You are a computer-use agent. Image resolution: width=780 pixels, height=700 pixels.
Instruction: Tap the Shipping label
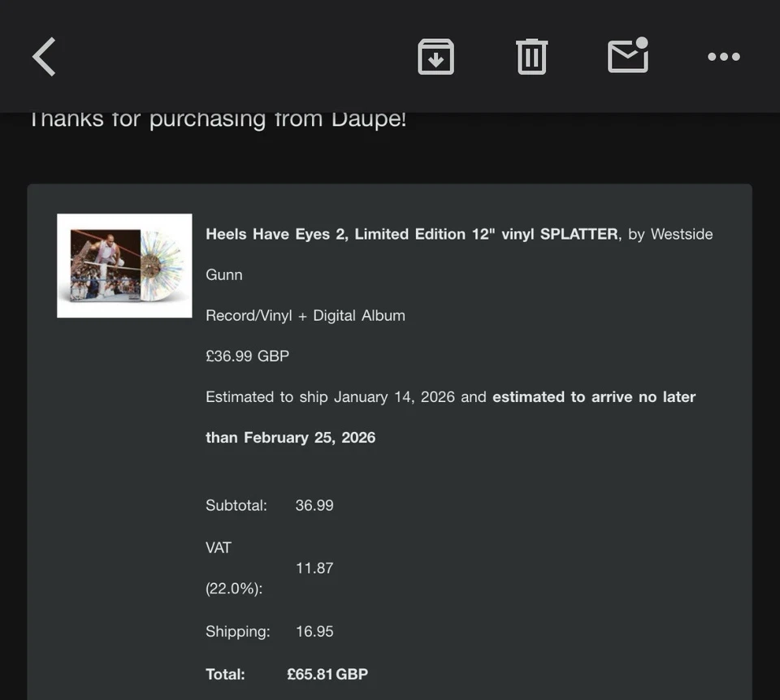pos(237,631)
